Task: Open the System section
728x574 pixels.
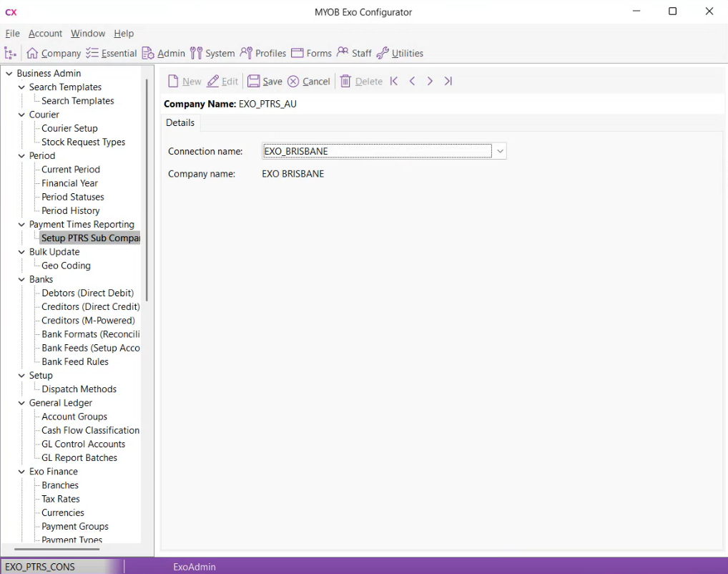Action: (212, 53)
